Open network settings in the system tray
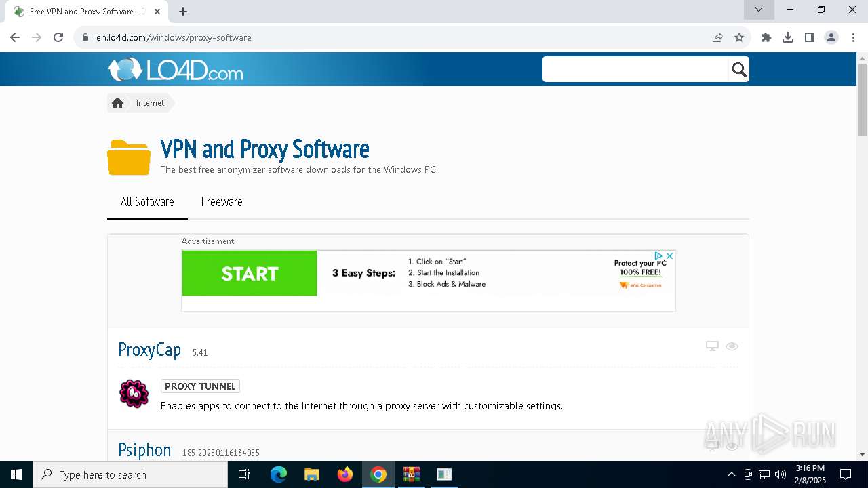 tap(764, 474)
